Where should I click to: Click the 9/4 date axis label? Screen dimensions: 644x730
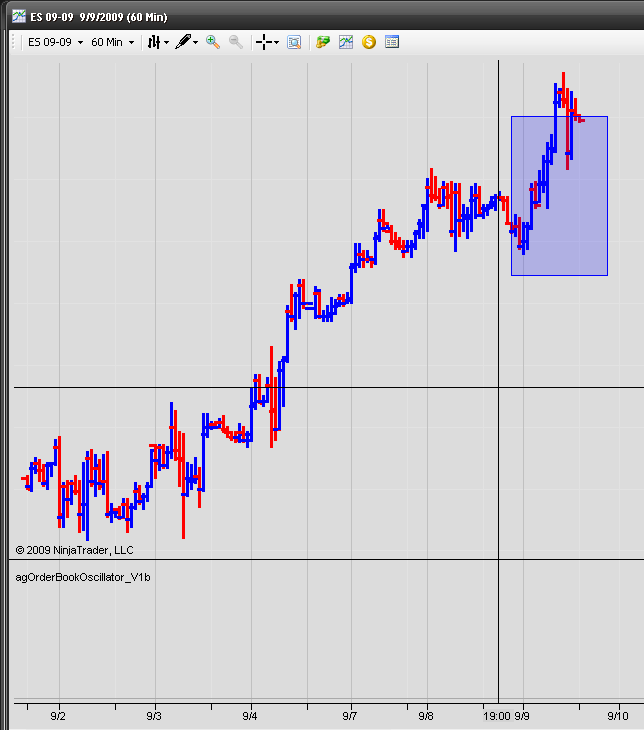click(250, 716)
